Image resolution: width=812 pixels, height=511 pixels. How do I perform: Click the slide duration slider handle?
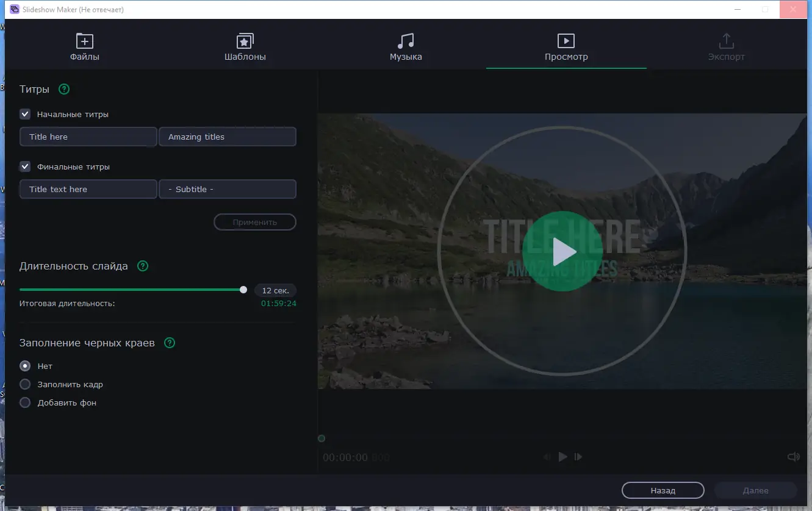[243, 290]
